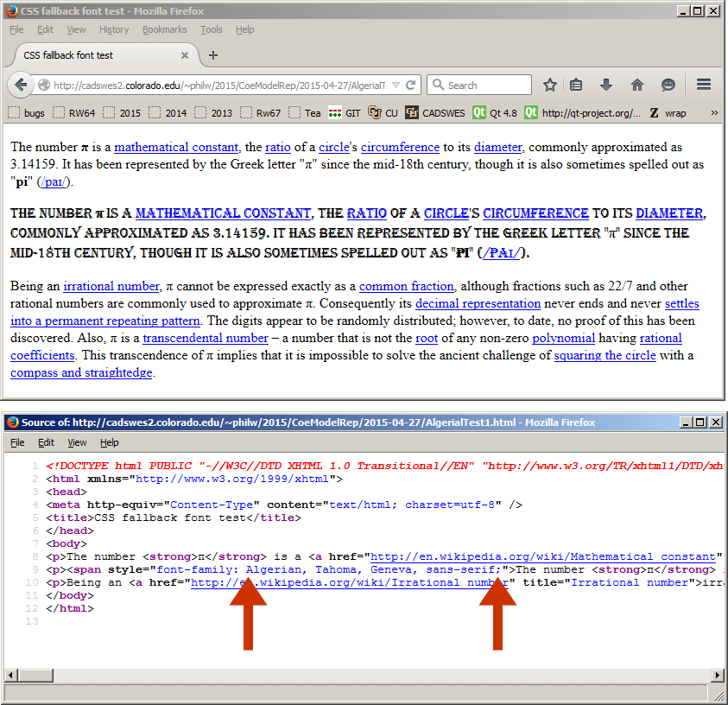Open the History menu
This screenshot has width=728, height=705.
(x=114, y=29)
